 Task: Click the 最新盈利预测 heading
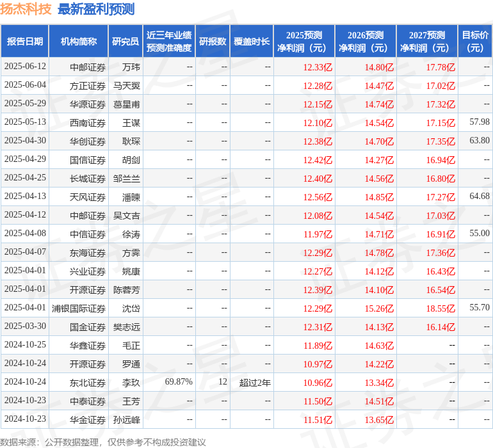coord(96,10)
